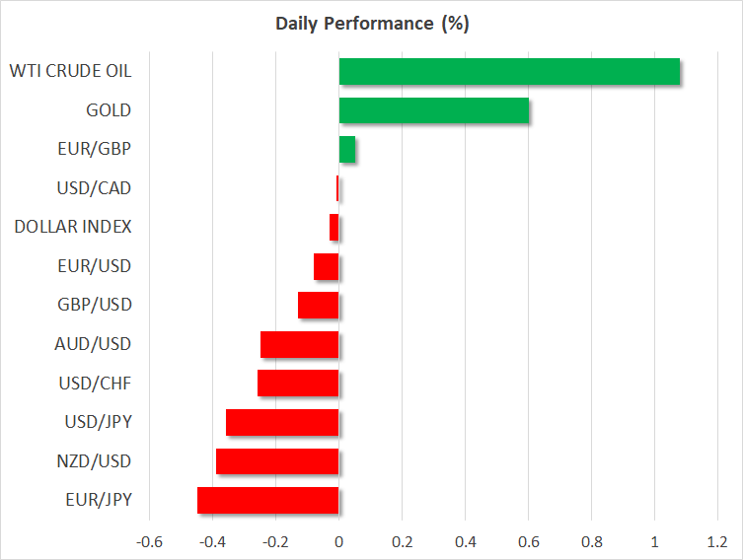Click the WTI Crude Oil green bar
Screen dimensions: 743x560
(x=509, y=72)
